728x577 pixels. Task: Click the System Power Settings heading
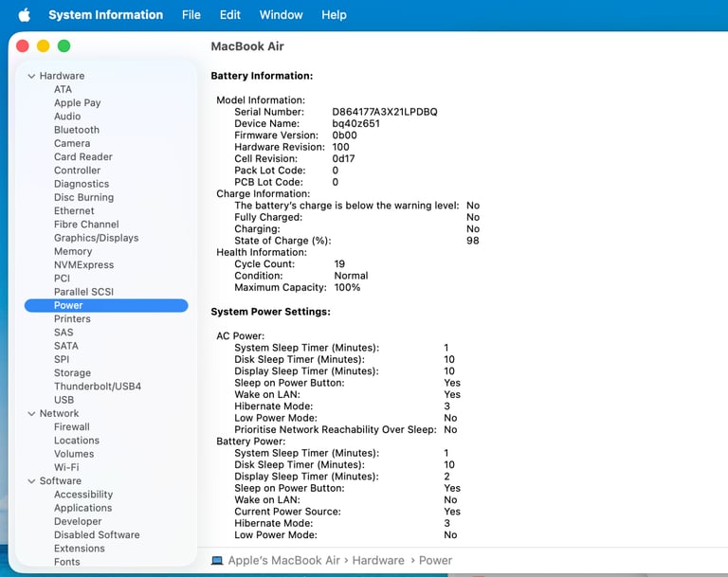pos(271,312)
